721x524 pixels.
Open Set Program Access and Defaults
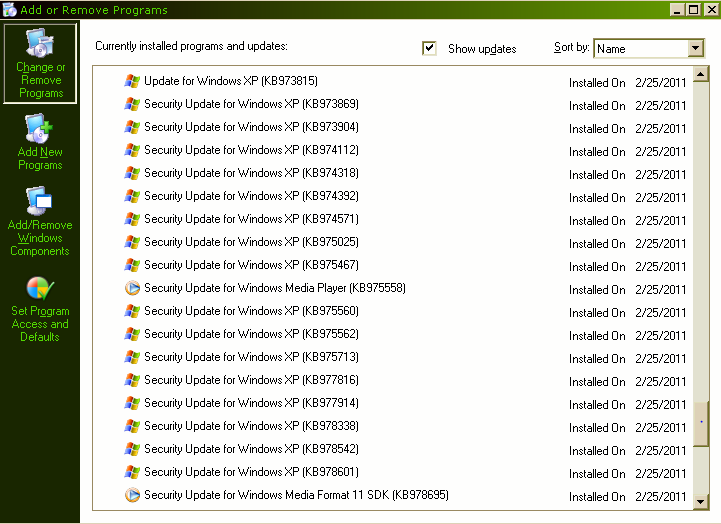(40, 309)
